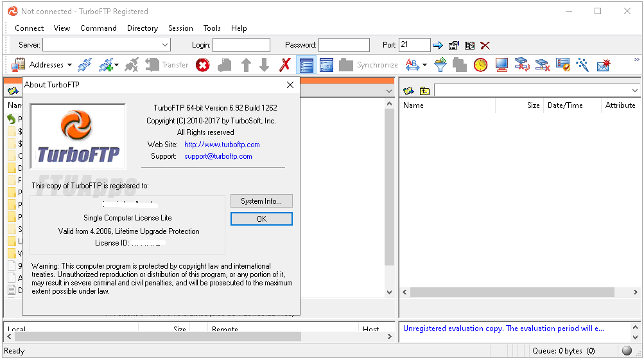Click the checklist with orange checkmark icon
Screen dimensions: 644x358
coord(562,65)
